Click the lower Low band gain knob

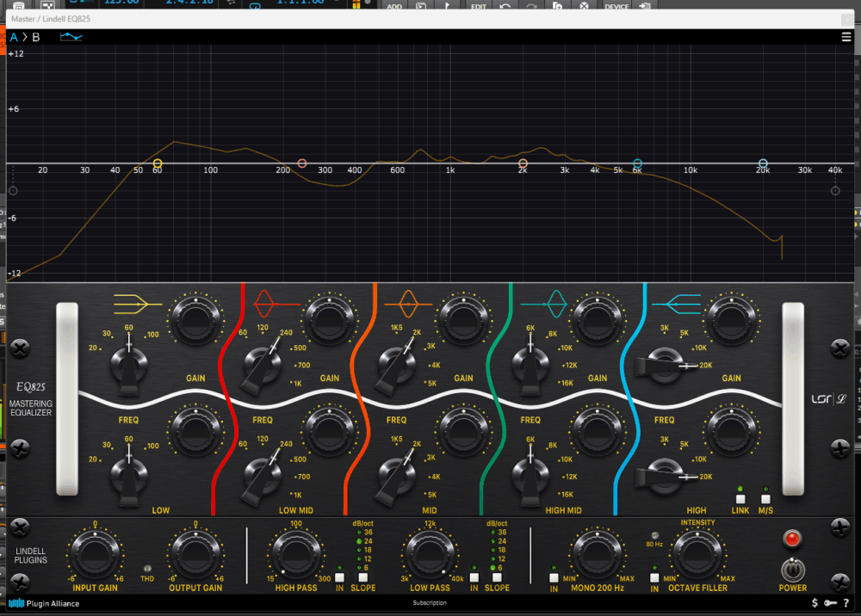click(195, 432)
